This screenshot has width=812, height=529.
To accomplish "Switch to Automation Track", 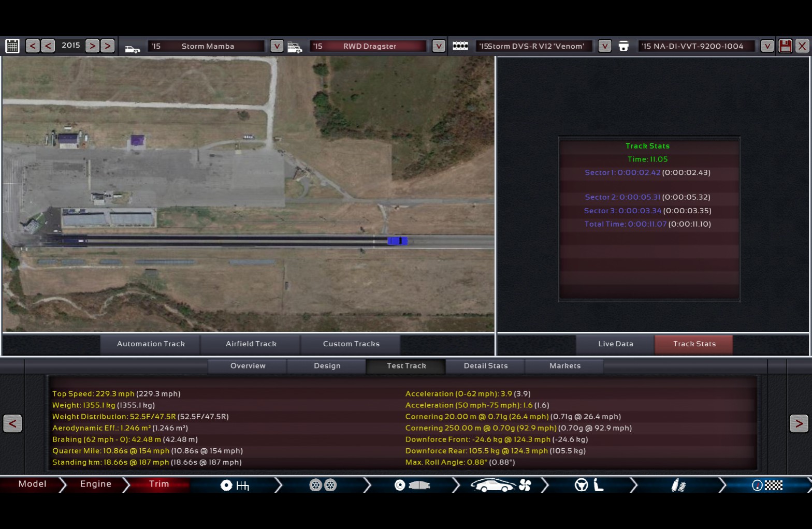I will 151,344.
